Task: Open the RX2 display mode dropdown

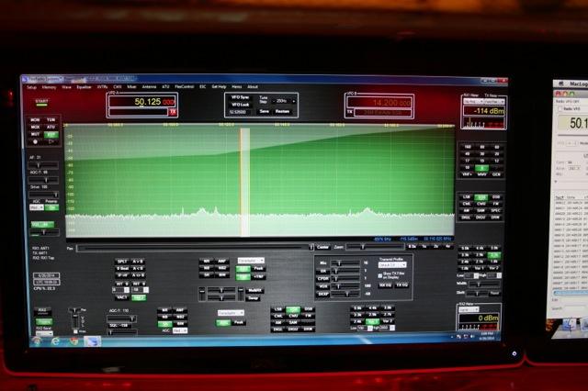Action: click(x=231, y=313)
